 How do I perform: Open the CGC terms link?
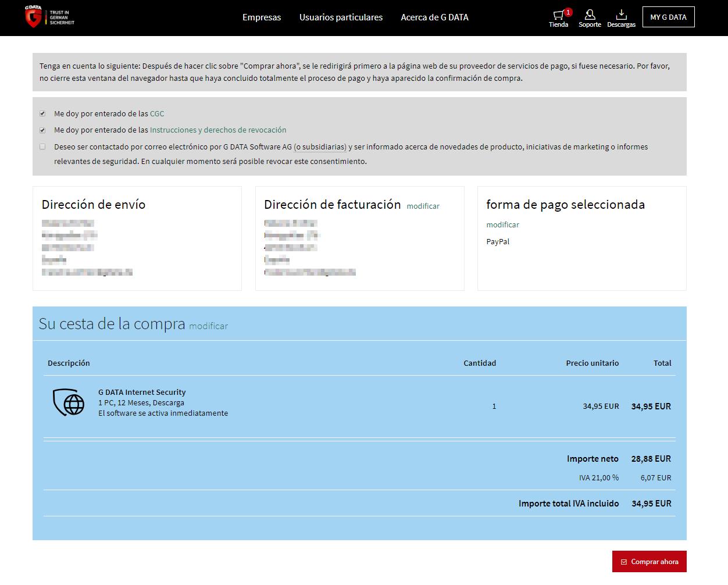pyautogui.click(x=157, y=114)
